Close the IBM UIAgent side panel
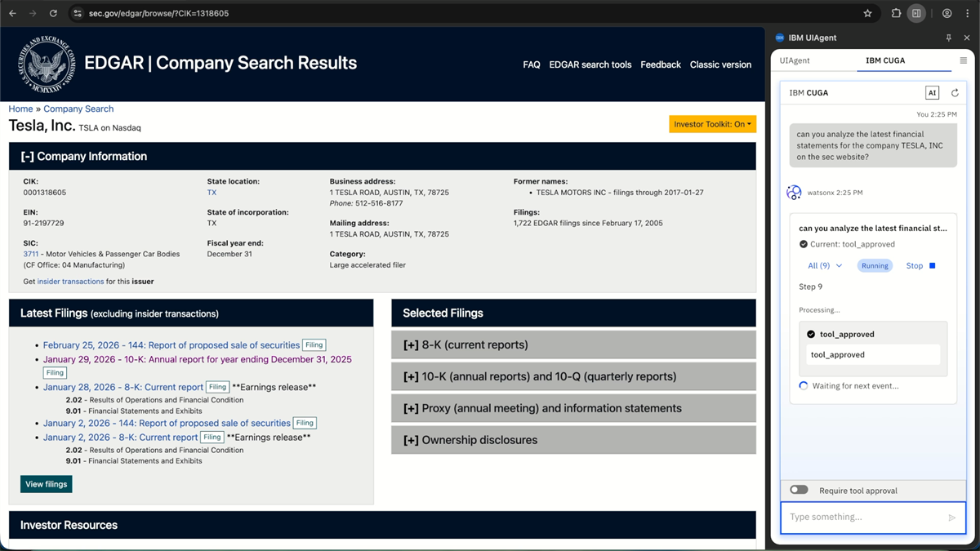980x551 pixels. point(967,38)
